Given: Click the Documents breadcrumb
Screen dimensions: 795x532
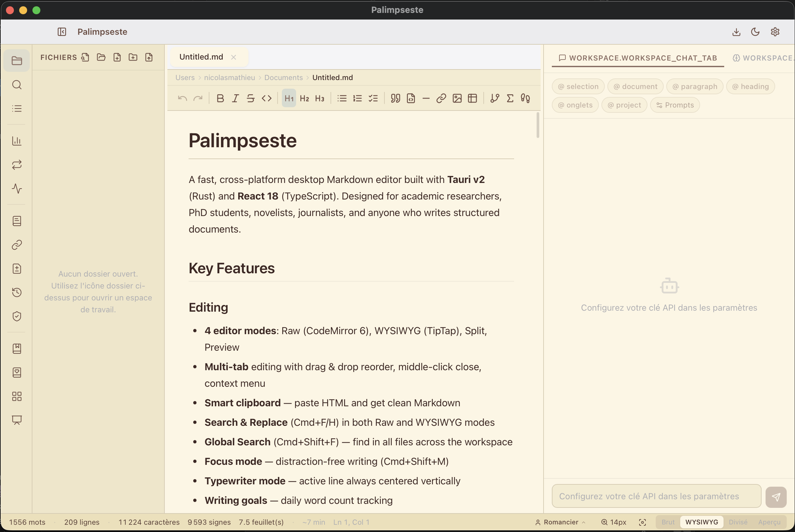Looking at the screenshot, I should [284, 78].
